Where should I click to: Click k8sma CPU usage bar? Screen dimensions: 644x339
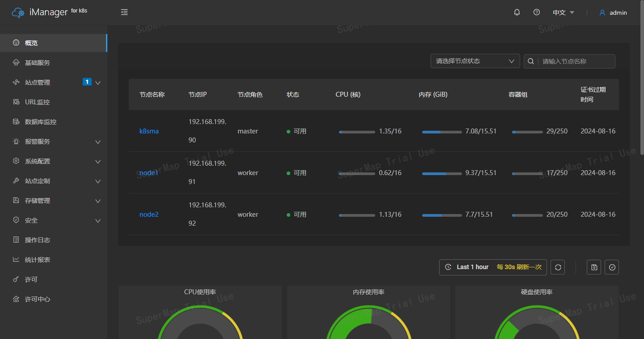click(357, 132)
